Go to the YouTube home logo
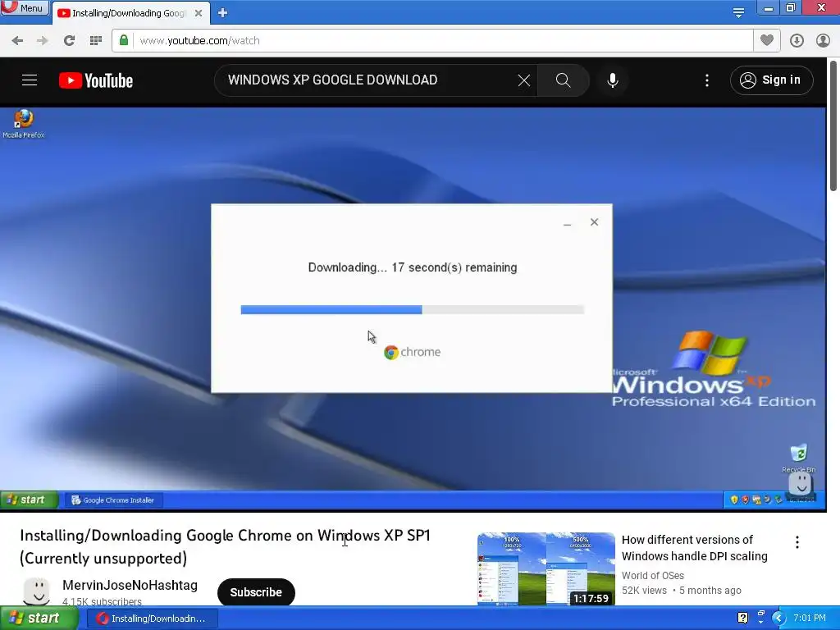The width and height of the screenshot is (840, 630). [96, 80]
